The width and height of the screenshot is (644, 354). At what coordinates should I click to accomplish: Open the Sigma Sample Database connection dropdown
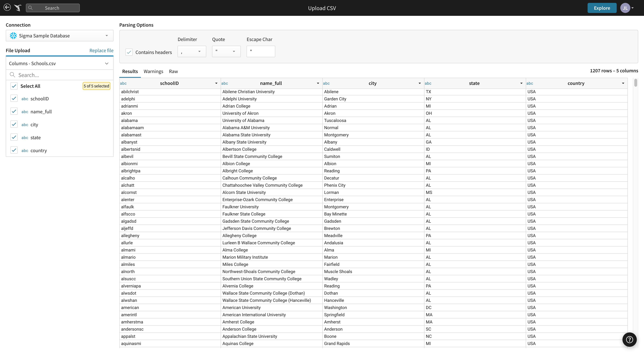click(x=59, y=36)
